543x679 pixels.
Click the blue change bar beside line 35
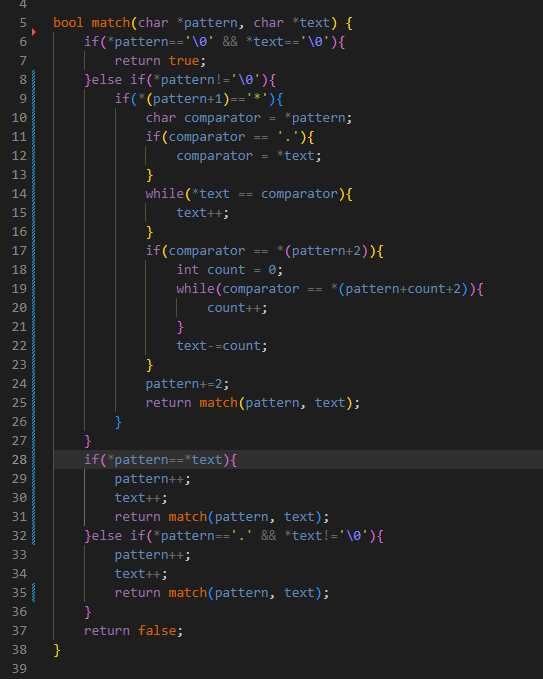pyautogui.click(x=34, y=592)
